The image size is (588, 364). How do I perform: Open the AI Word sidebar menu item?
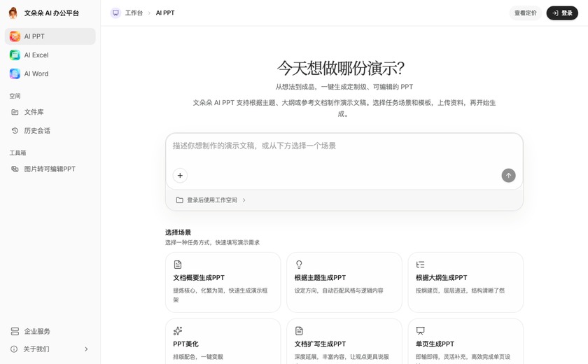(x=50, y=73)
